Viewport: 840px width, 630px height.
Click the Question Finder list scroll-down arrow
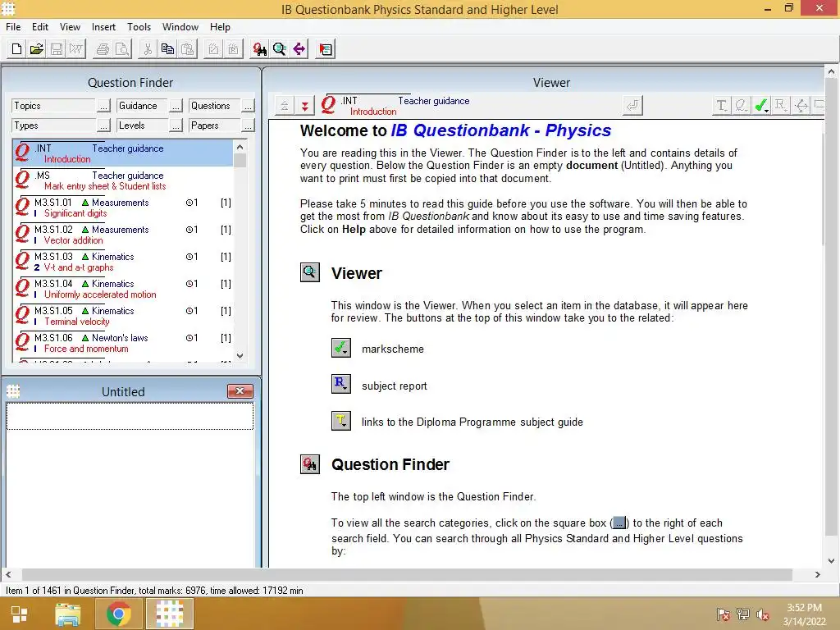click(x=240, y=356)
